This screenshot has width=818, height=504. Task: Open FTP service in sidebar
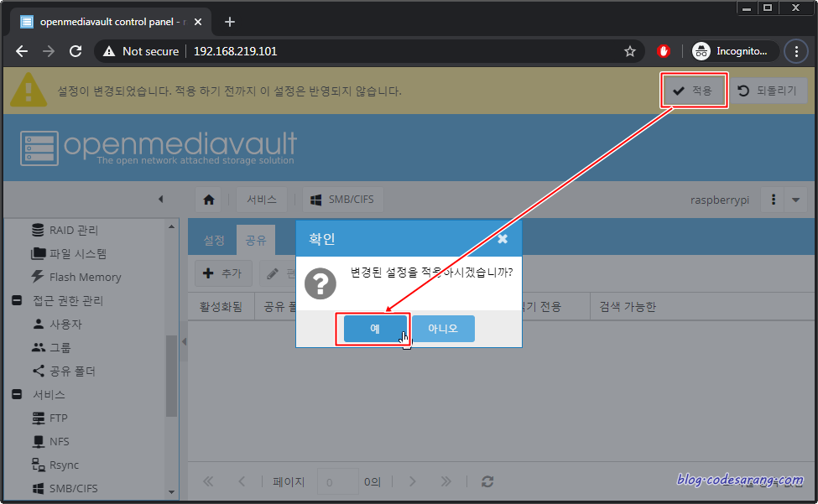pyautogui.click(x=58, y=418)
